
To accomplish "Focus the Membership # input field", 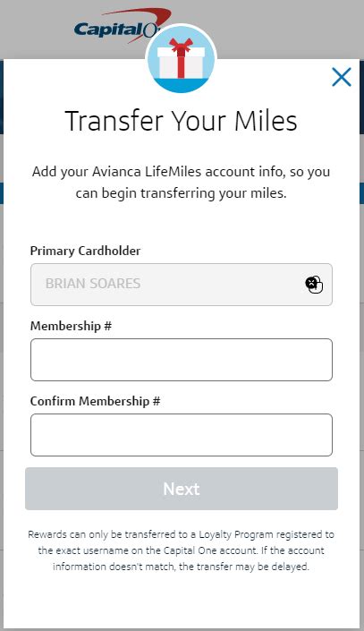I will (182, 360).
